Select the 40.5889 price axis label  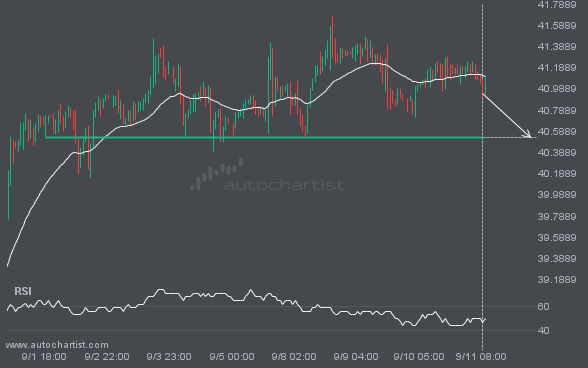click(x=557, y=132)
